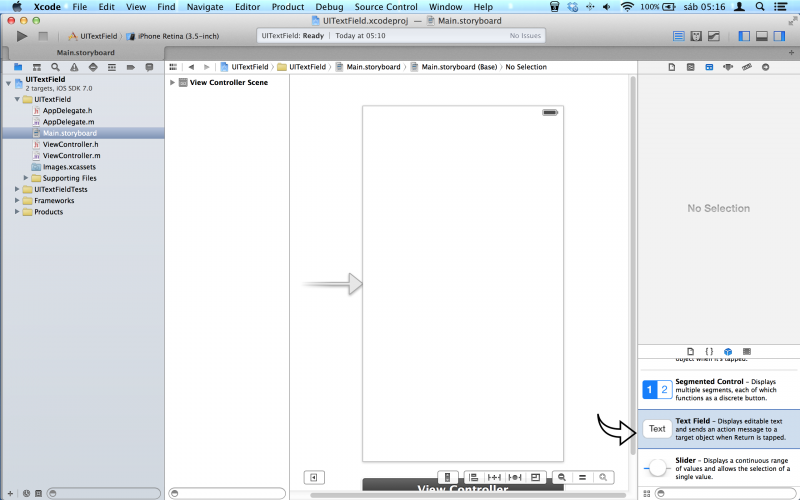Go back with the jump bar left arrow
This screenshot has width=800, height=500.
point(191,67)
